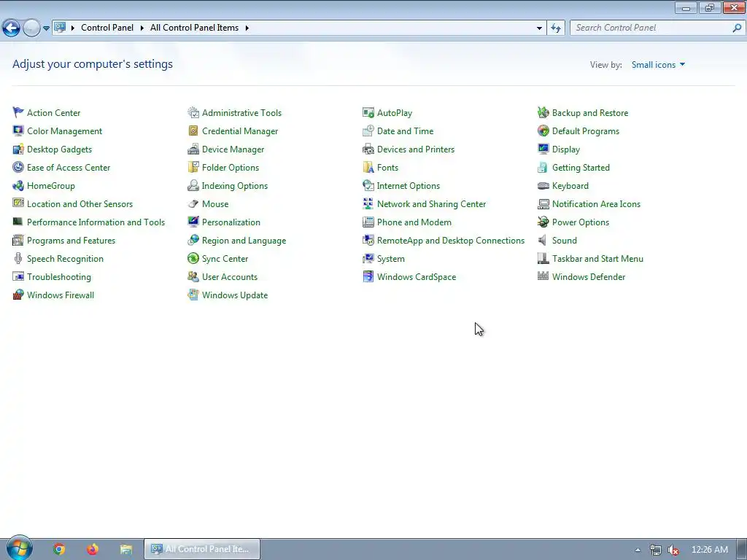Open the Windows Start button
Image resolution: width=747 pixels, height=560 pixels.
pos(20,548)
